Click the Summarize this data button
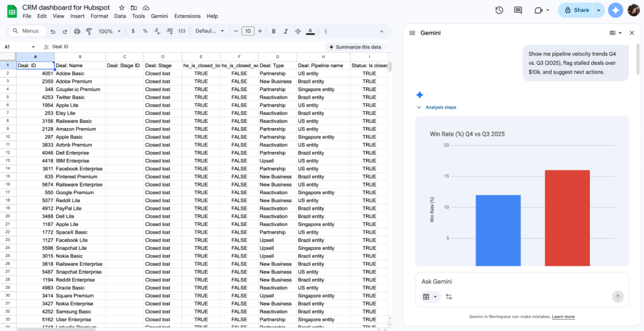 tap(355, 47)
